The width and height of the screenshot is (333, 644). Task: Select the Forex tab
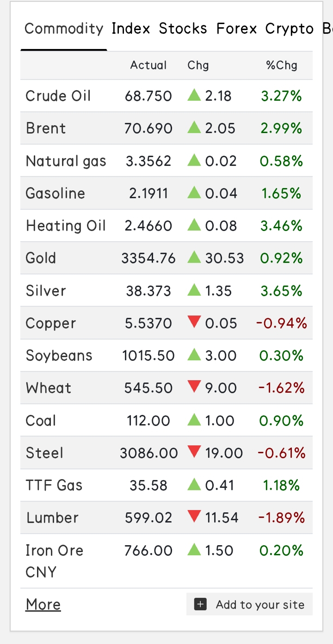click(236, 29)
